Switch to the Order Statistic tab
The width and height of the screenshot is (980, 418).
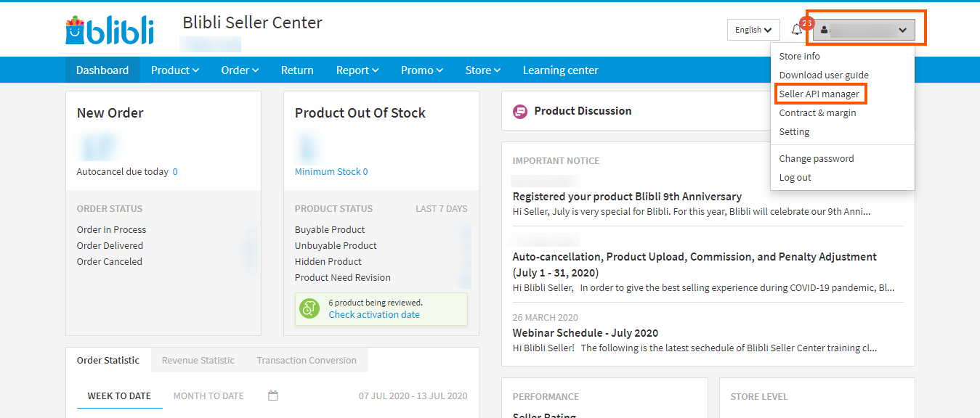108,360
